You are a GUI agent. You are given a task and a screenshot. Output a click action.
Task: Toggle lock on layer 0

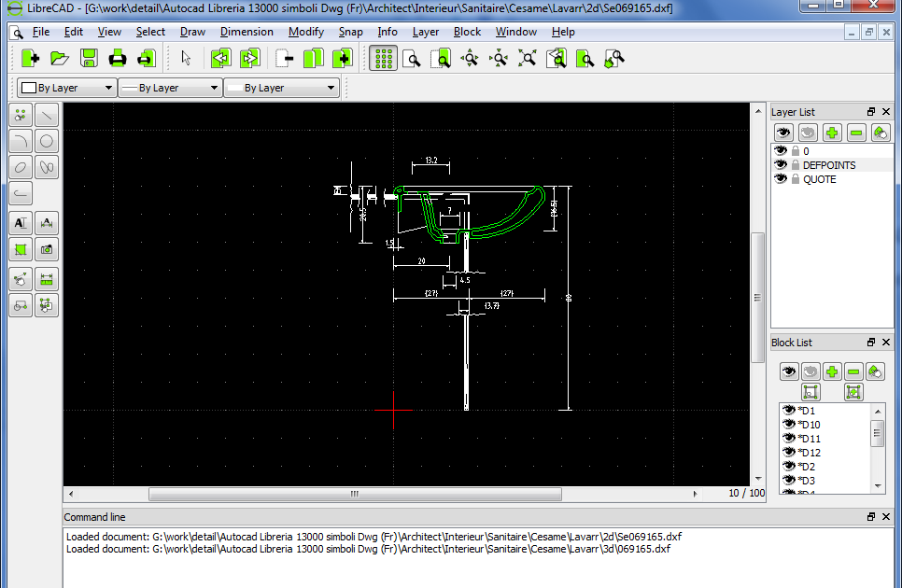(x=796, y=150)
